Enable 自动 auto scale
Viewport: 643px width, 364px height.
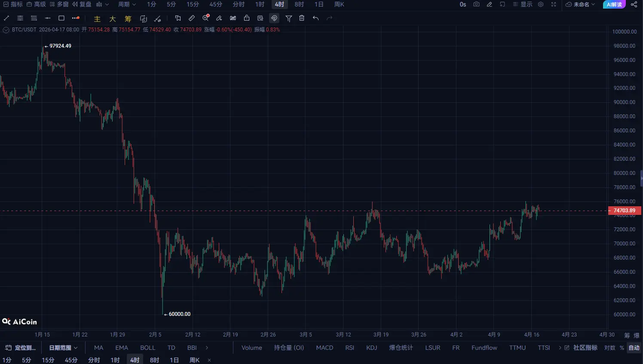634,348
